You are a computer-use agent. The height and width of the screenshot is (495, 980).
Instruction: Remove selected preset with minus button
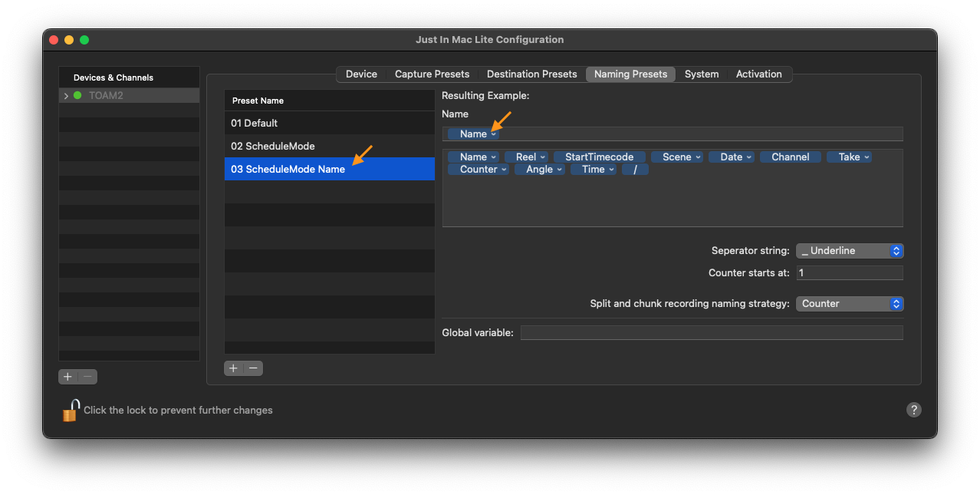254,368
